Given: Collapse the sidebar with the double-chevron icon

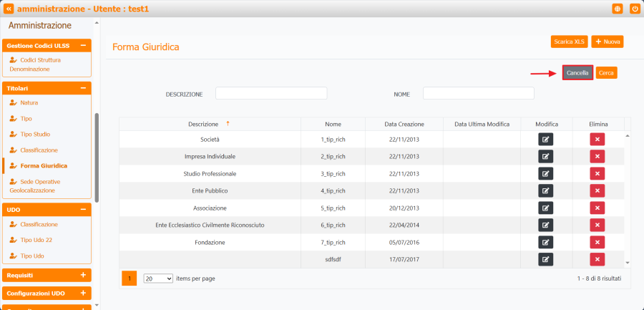Looking at the screenshot, I should click(9, 9).
